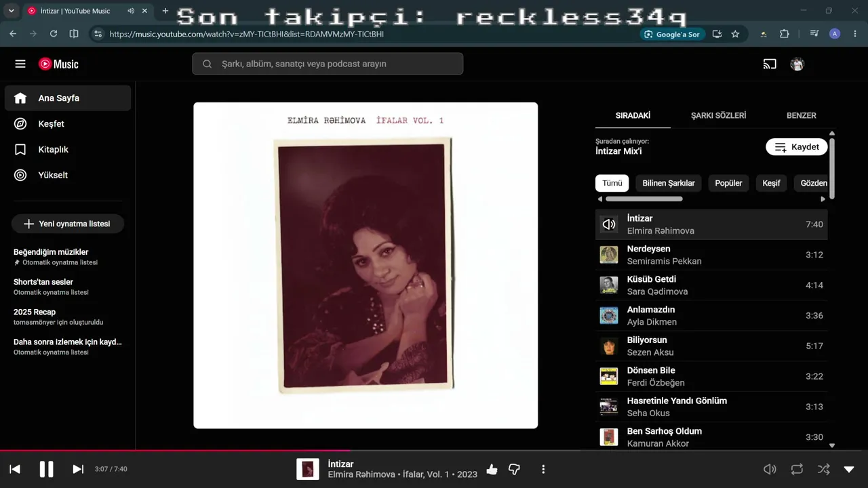Bookmark this page with the star icon

(735, 34)
